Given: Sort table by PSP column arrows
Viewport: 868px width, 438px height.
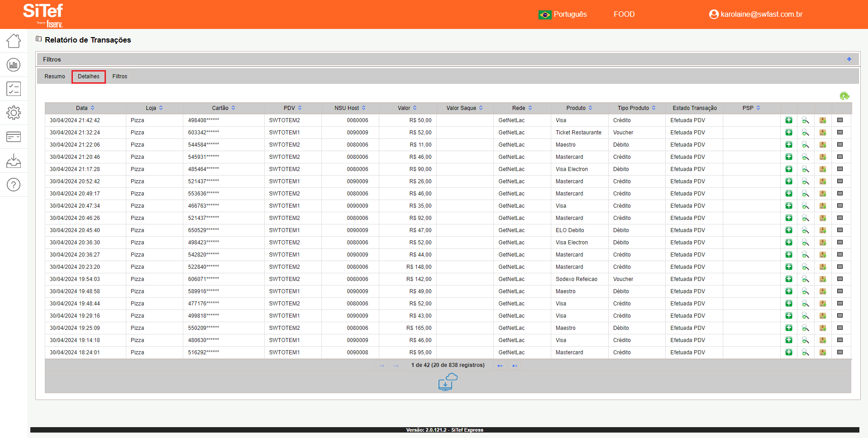Looking at the screenshot, I should (758, 108).
